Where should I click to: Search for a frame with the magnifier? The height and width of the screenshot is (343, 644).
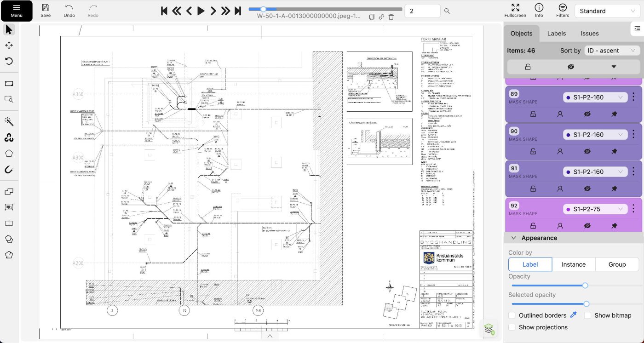(447, 11)
